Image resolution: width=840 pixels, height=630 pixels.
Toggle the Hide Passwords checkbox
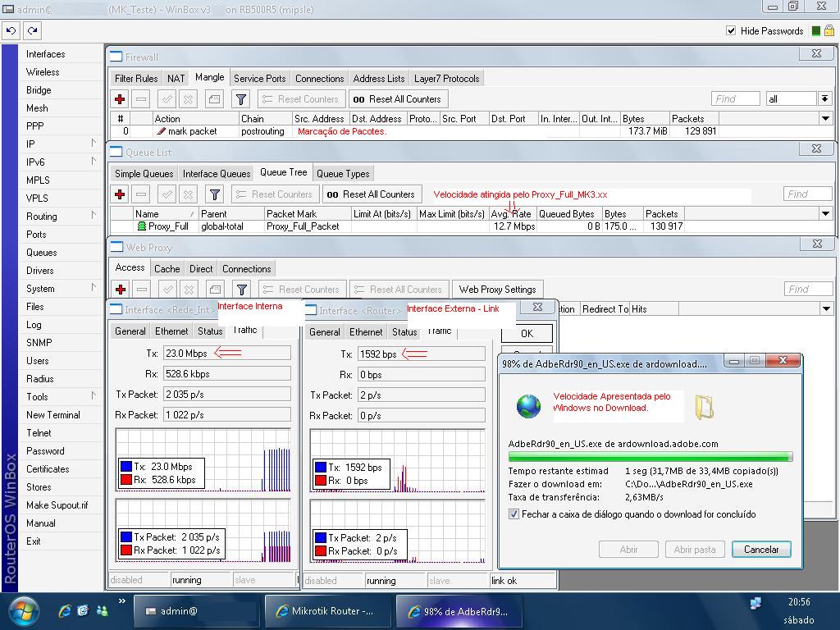[731, 31]
